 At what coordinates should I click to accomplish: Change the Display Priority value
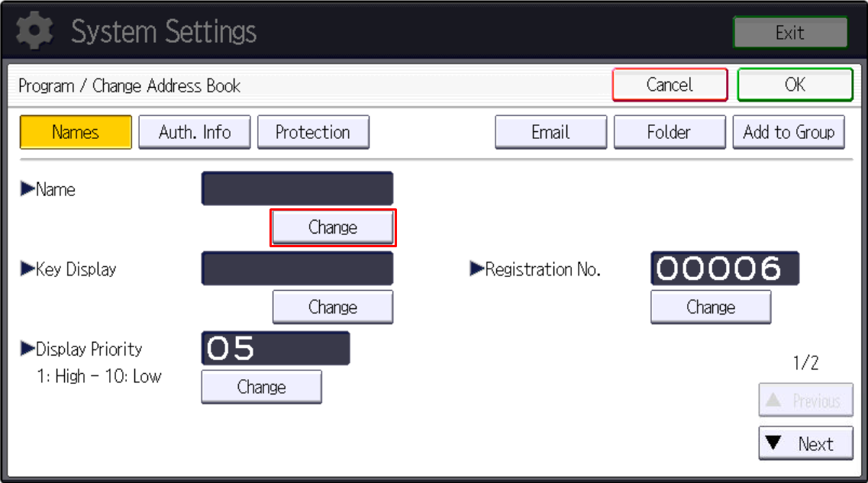[261, 387]
